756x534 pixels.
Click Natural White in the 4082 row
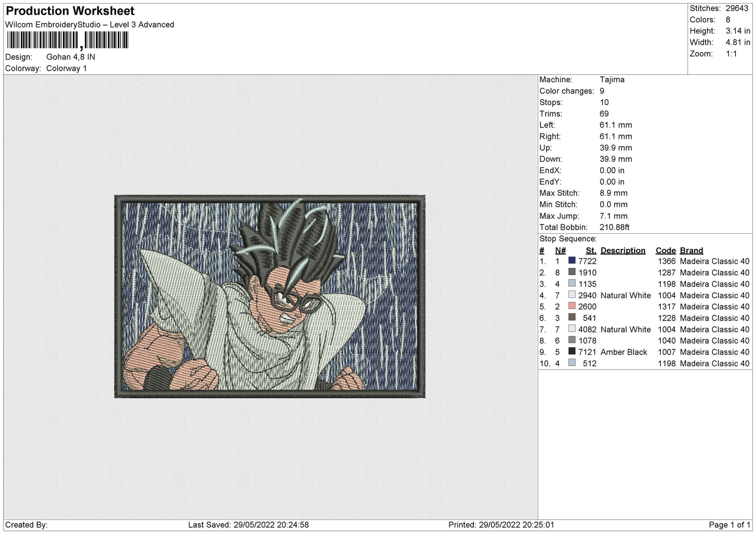(626, 330)
